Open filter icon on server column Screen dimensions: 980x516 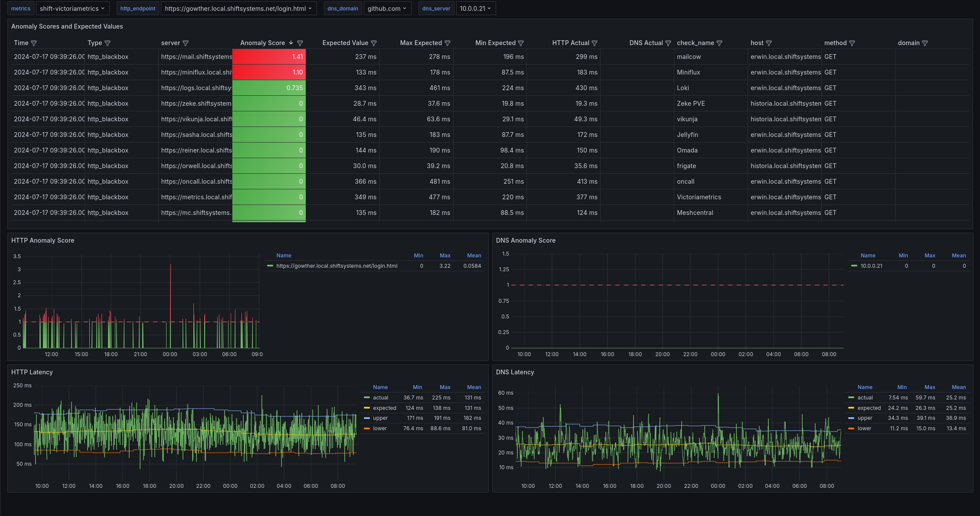(x=186, y=43)
